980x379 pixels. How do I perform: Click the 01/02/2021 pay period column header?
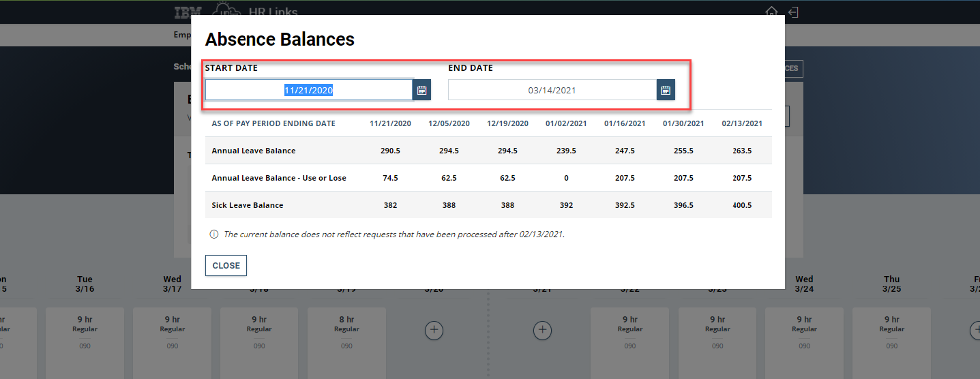point(566,123)
